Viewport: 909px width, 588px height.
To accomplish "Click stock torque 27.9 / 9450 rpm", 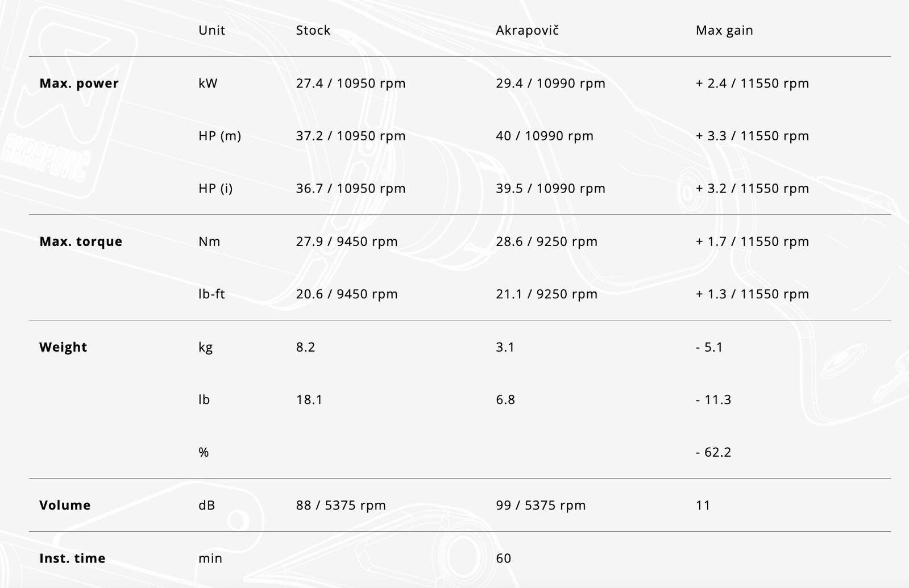I will pos(347,241).
